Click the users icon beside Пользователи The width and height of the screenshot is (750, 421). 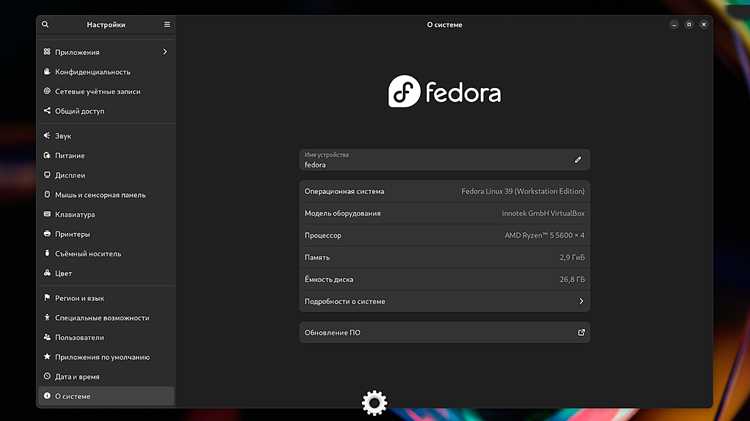pos(47,337)
